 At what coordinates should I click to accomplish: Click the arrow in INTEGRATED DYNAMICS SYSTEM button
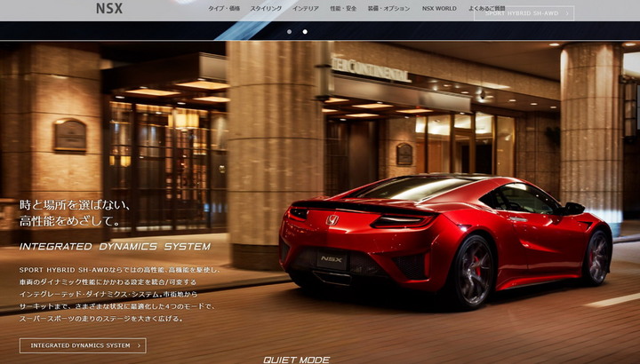point(140,345)
